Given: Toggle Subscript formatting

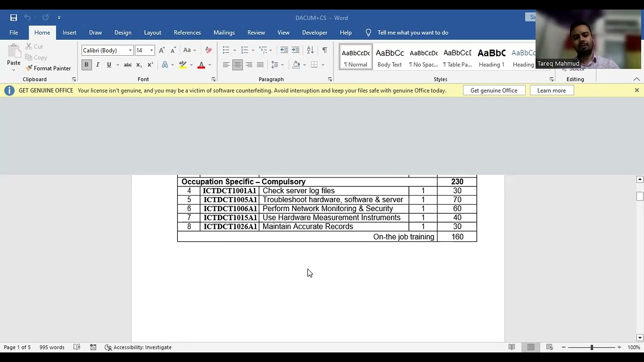Looking at the screenshot, I should [139, 65].
